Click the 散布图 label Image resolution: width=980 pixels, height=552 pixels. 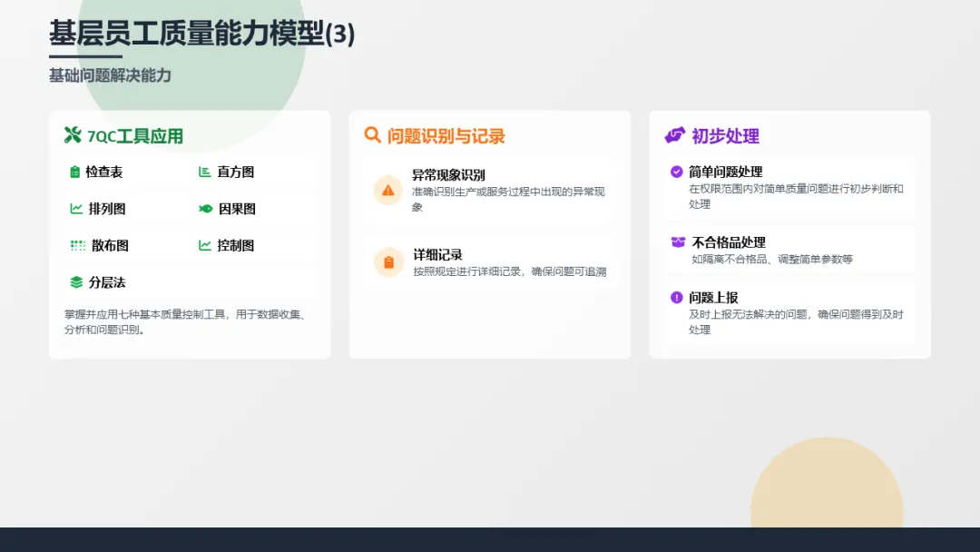pyautogui.click(x=110, y=246)
